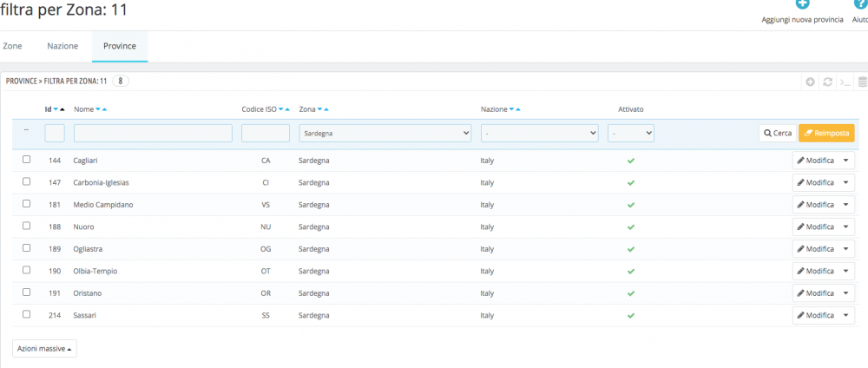Select the Nuoro row checkbox
The image size is (868, 368).
point(26,226)
